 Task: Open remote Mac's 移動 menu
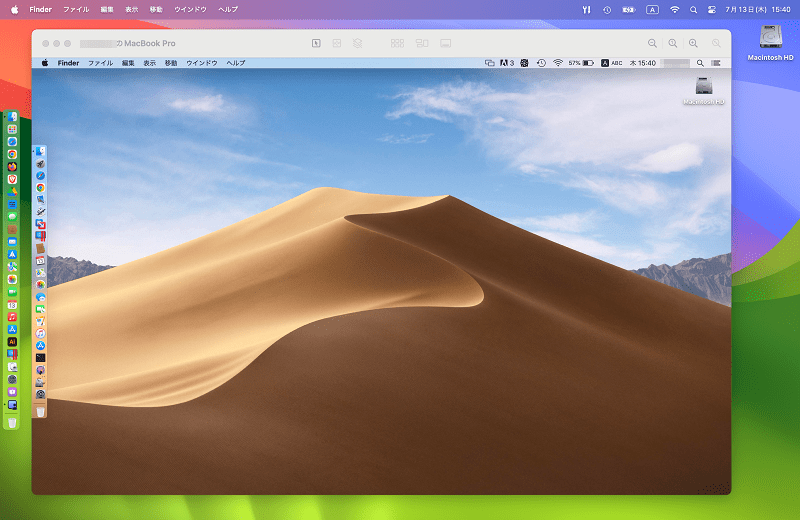pyautogui.click(x=171, y=63)
